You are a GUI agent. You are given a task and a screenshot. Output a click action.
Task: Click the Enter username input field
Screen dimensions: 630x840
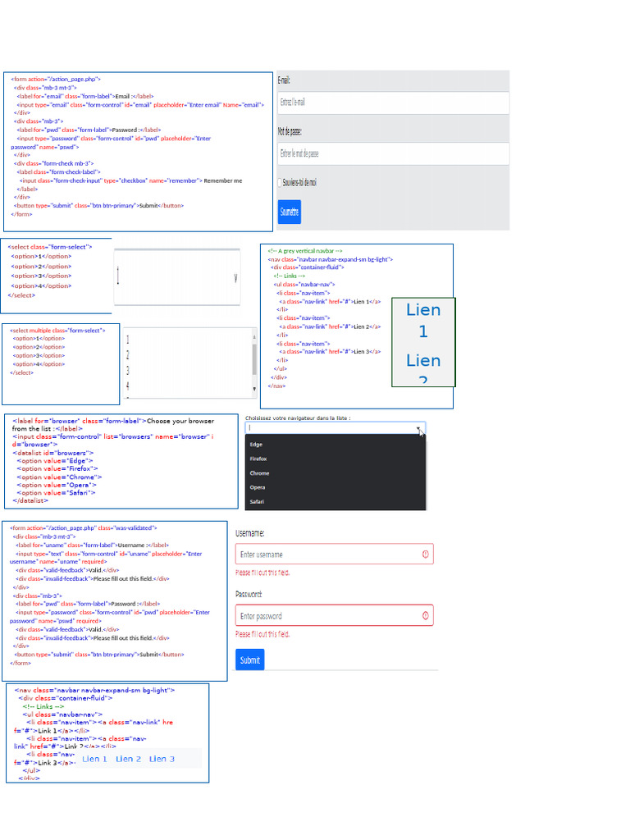[x=335, y=554]
